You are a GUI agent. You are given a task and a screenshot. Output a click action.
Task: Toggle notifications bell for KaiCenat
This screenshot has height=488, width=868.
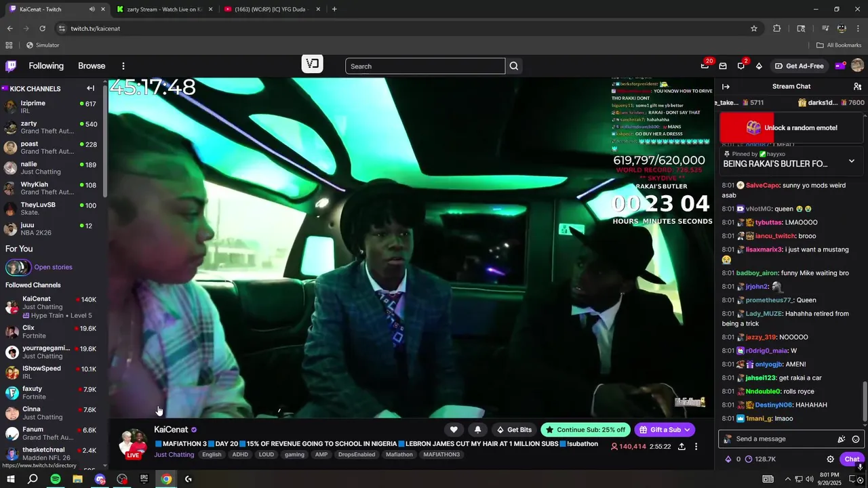pyautogui.click(x=477, y=430)
